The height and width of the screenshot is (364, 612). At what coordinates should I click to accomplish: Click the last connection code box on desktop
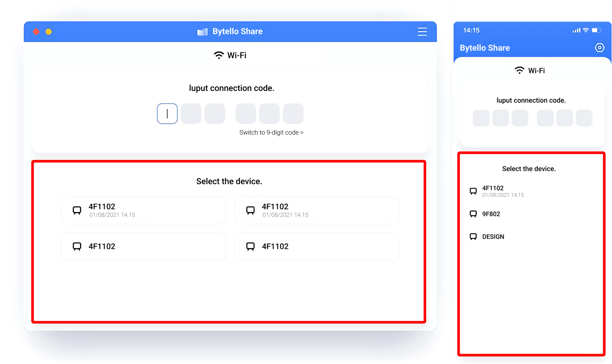(x=293, y=114)
